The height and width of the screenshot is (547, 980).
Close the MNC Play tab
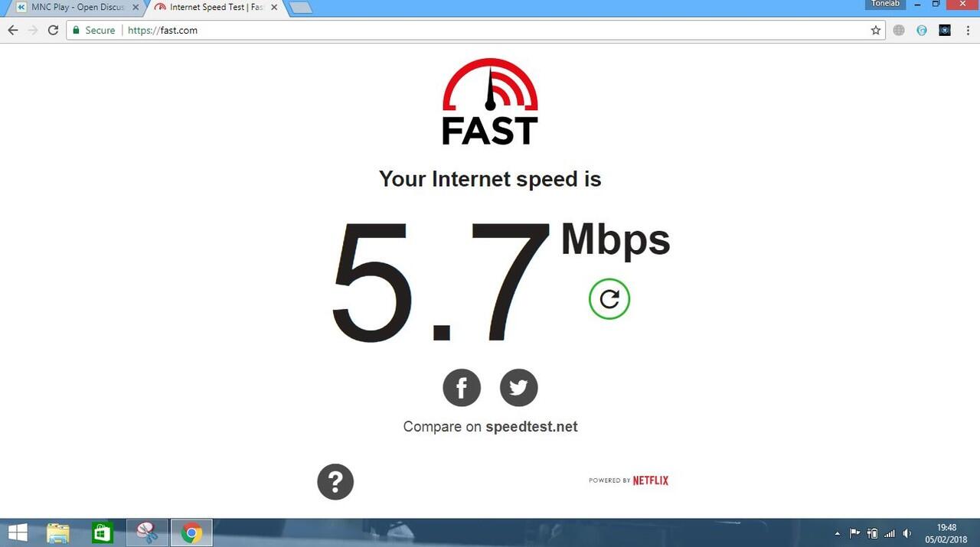(136, 8)
